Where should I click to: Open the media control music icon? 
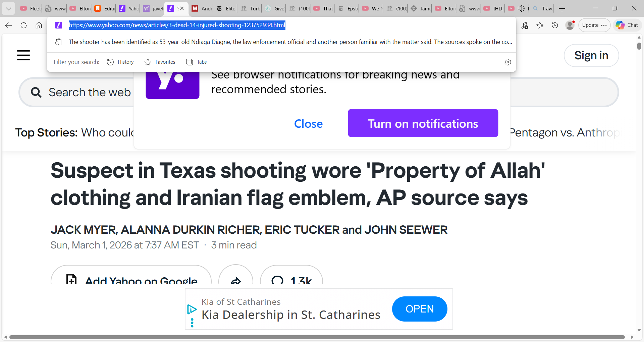point(525,25)
